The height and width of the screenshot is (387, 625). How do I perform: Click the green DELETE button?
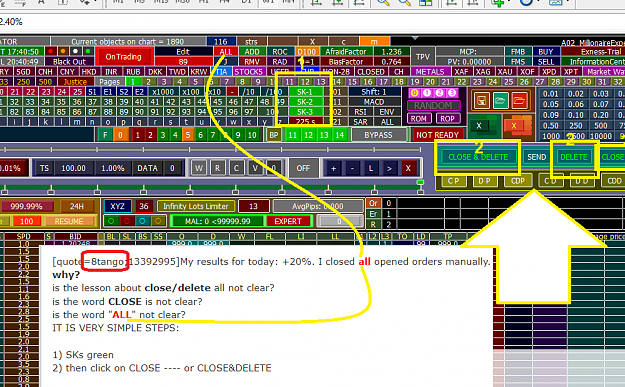pos(574,157)
